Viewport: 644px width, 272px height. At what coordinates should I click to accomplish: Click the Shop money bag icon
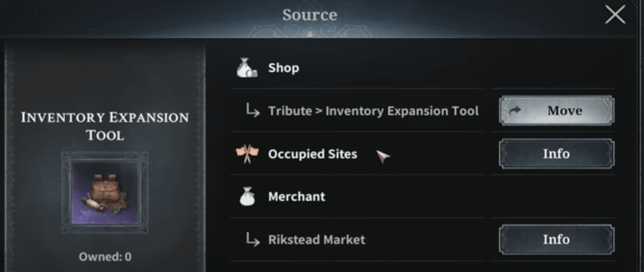pos(246,68)
